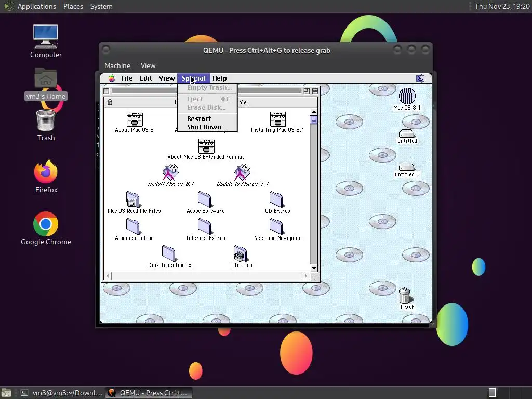Open the CD Extras folder
Viewport: 532px width, 399px height.
pyautogui.click(x=276, y=199)
